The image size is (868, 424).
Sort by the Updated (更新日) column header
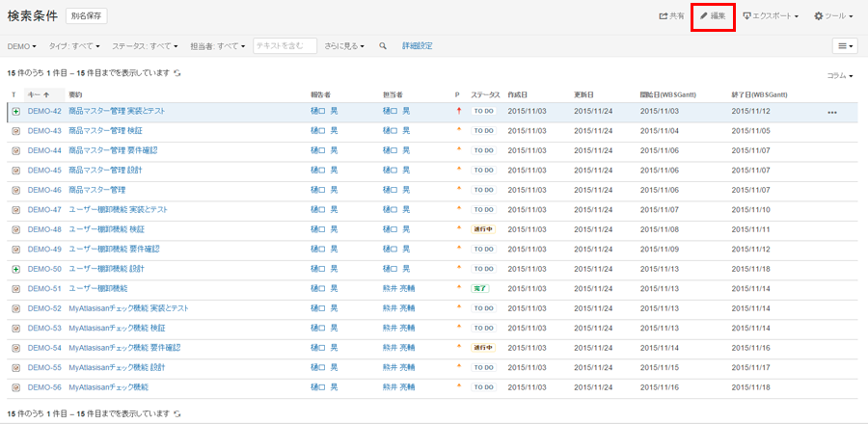(584, 95)
